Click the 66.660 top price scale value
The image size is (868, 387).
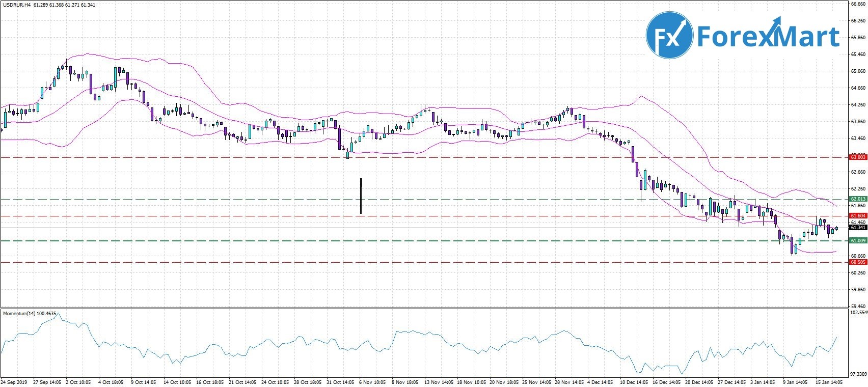pos(858,4)
